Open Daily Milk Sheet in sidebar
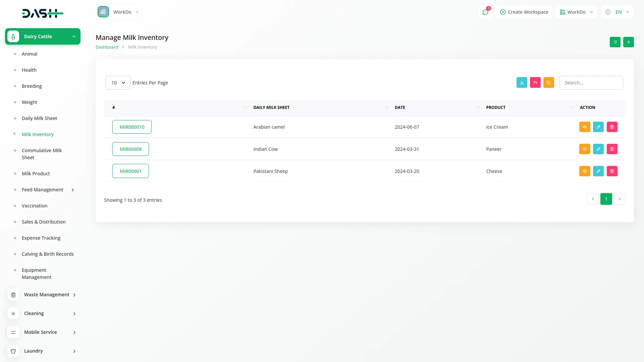Viewport: 644px width, 362px height. pos(39,118)
